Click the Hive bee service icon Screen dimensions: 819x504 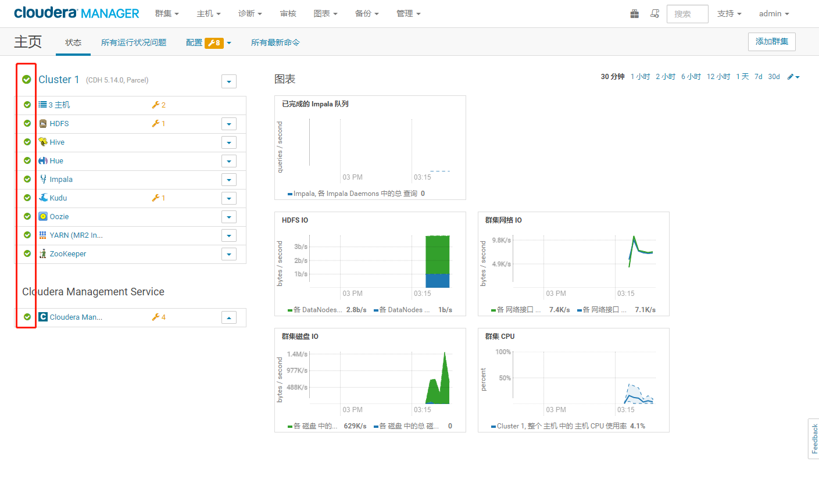click(43, 142)
